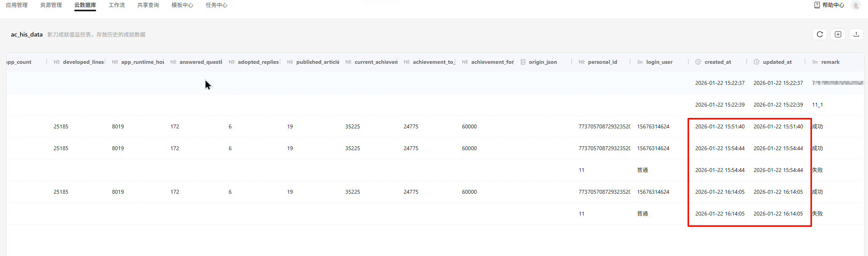
Task: Open the 任务中心 tab
Action: pyautogui.click(x=217, y=5)
